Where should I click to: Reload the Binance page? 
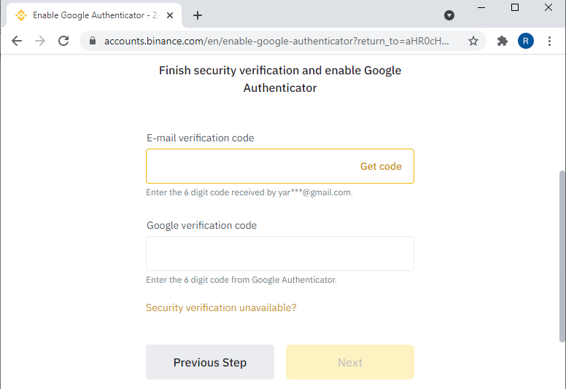click(63, 41)
